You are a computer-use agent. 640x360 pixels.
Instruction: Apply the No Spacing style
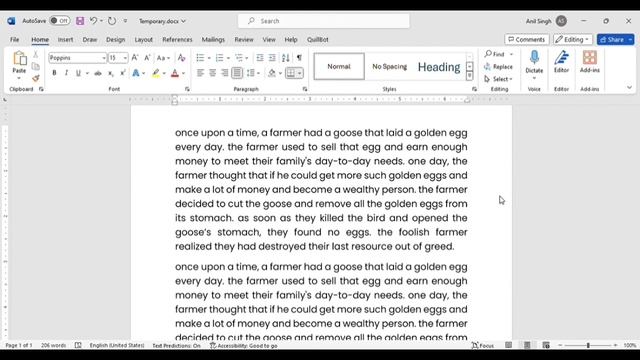pos(389,66)
